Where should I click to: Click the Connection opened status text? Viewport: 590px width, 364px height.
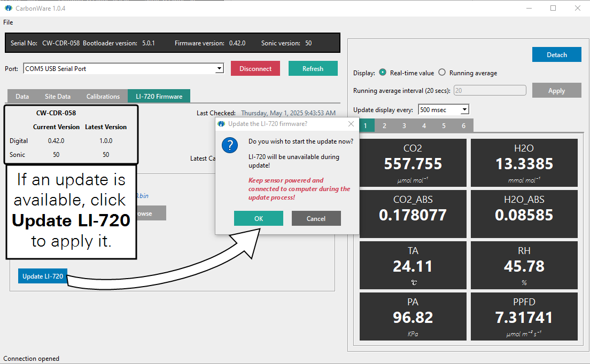click(x=31, y=358)
